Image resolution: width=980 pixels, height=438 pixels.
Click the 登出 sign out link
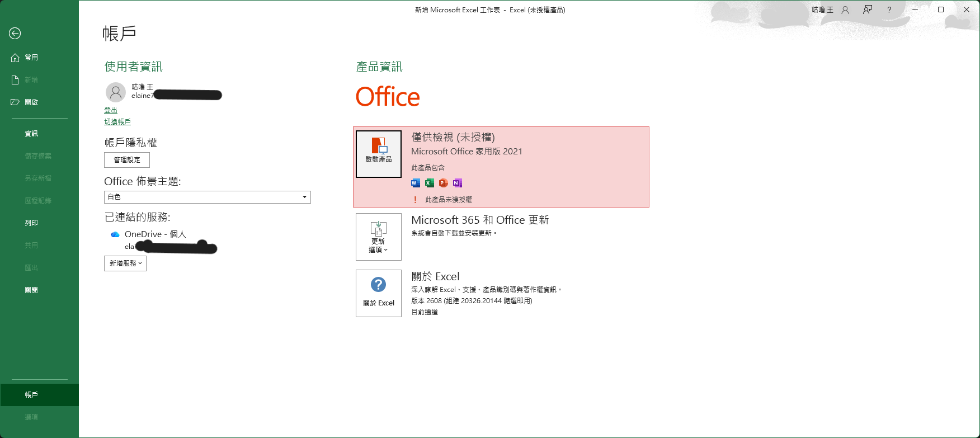coord(111,110)
